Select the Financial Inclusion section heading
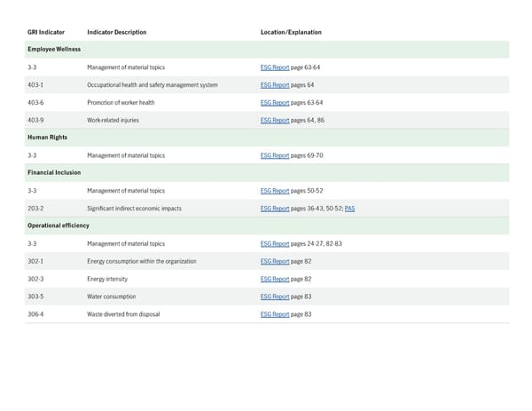Viewport: 532px width, 411px height. point(54,173)
